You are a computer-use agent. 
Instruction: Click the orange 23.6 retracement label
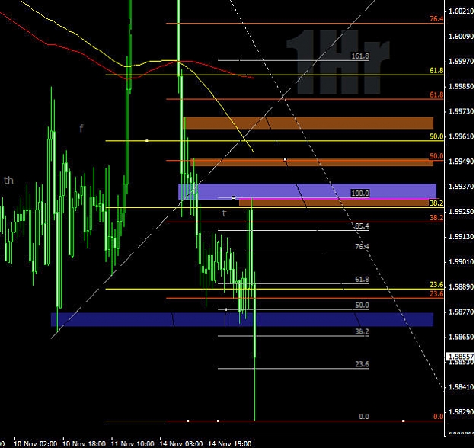[x=436, y=293]
